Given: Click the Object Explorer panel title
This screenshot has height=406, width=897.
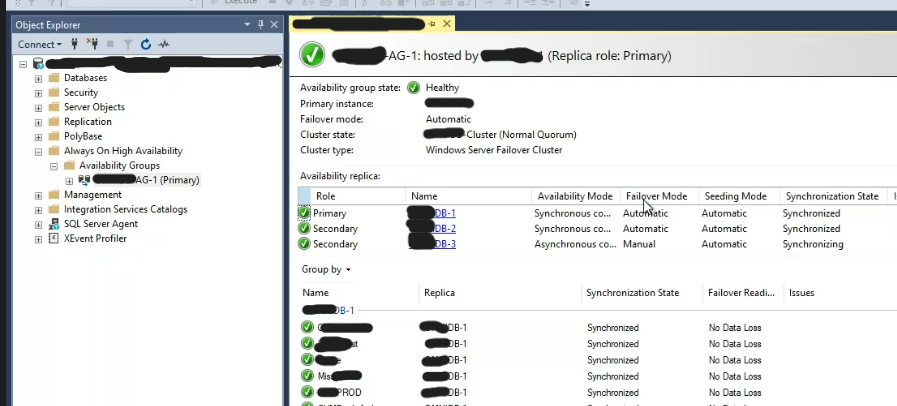Looking at the screenshot, I should pos(48,25).
